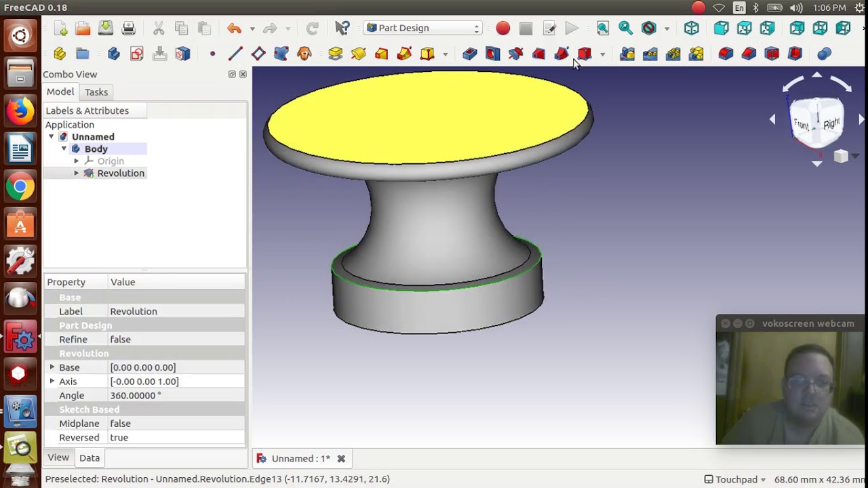Image resolution: width=868 pixels, height=488 pixels.
Task: Activate the What's This help pointer
Action: click(342, 28)
